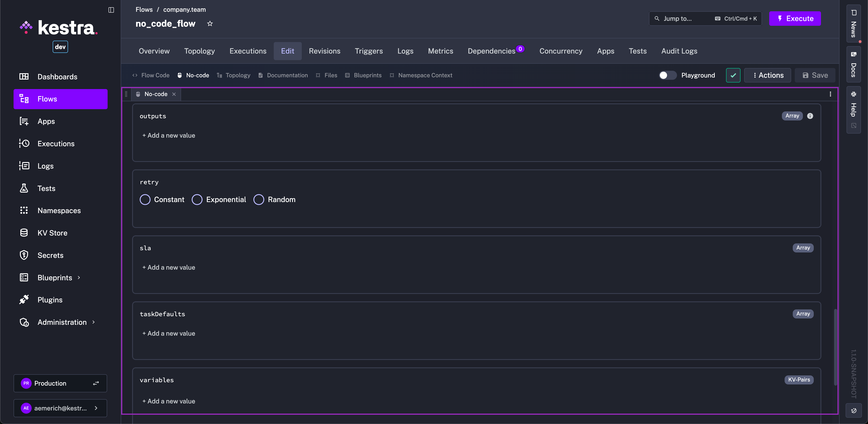This screenshot has height=424, width=868.
Task: Open the KV Store section
Action: (52, 233)
